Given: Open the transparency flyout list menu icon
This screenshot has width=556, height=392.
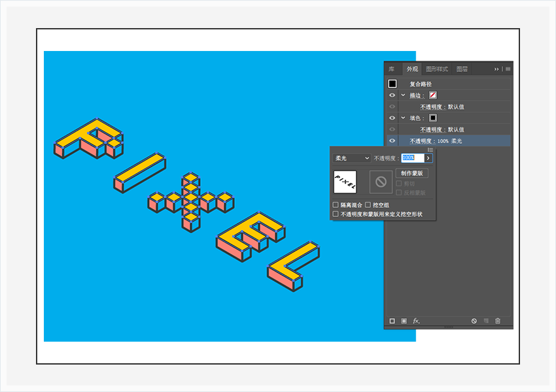Looking at the screenshot, I should (x=430, y=150).
